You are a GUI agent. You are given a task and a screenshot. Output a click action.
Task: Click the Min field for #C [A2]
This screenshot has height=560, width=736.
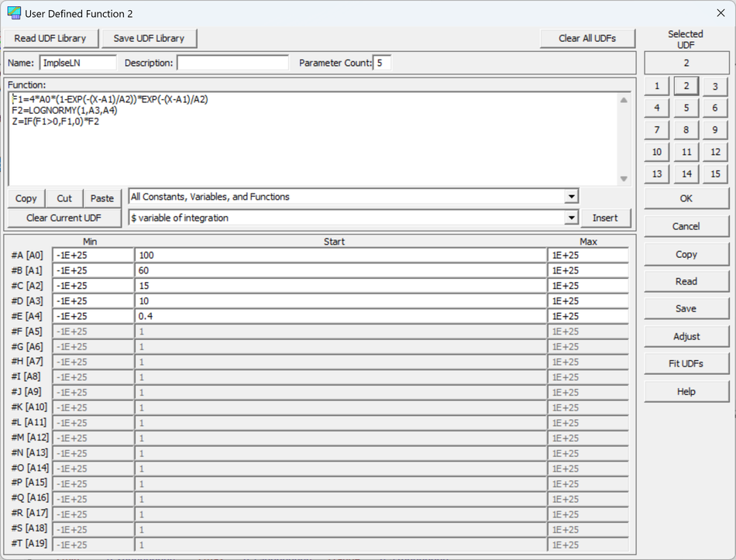coord(93,286)
